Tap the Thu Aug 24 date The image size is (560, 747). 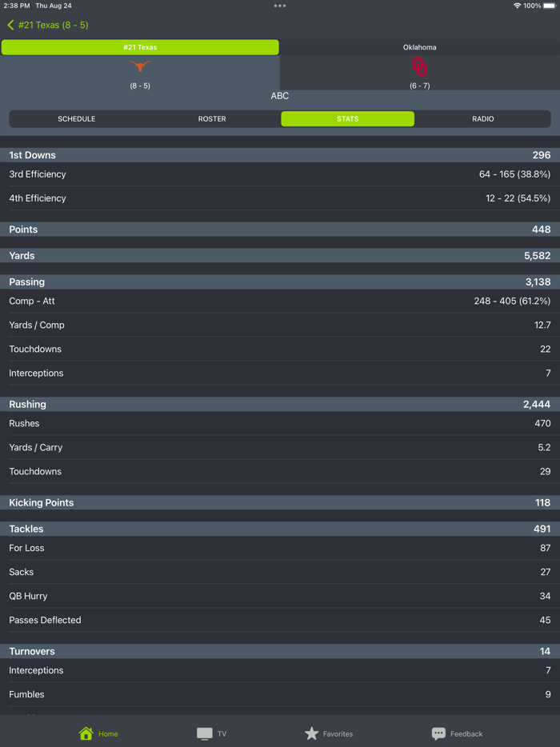pos(54,6)
